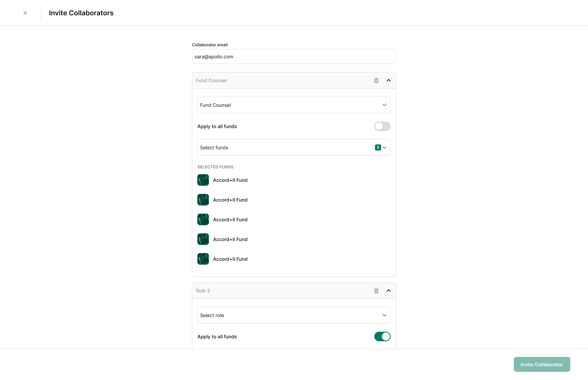Click the Invite Collaborator button
This screenshot has height=380, width=588.
click(x=542, y=365)
